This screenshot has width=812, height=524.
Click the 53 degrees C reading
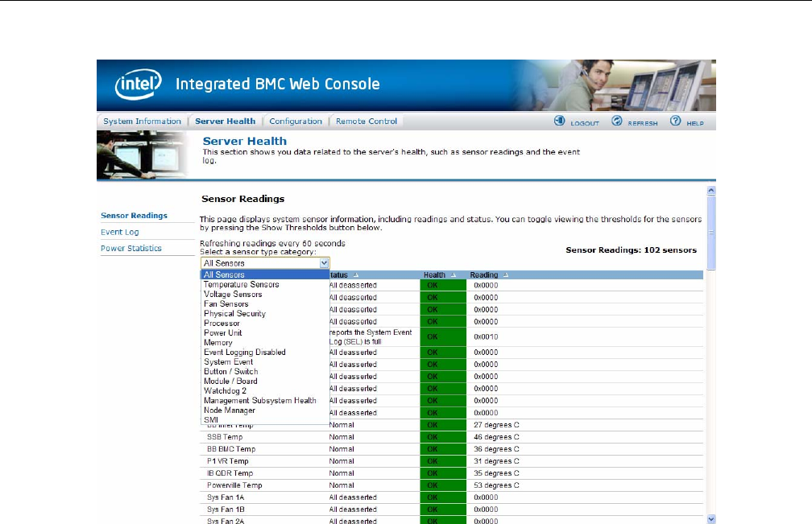coord(496,485)
